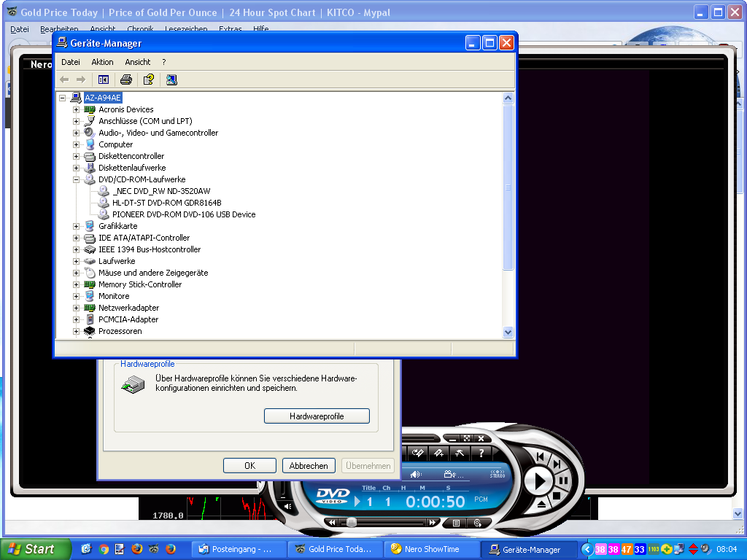Image resolution: width=747 pixels, height=560 pixels.
Task: Select the Memory Stick-Controller item
Action: (140, 284)
